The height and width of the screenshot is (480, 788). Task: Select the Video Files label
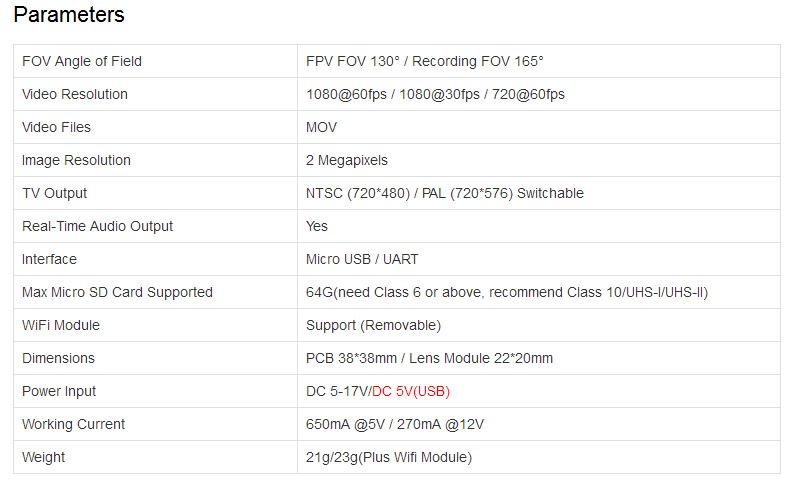[56, 127]
